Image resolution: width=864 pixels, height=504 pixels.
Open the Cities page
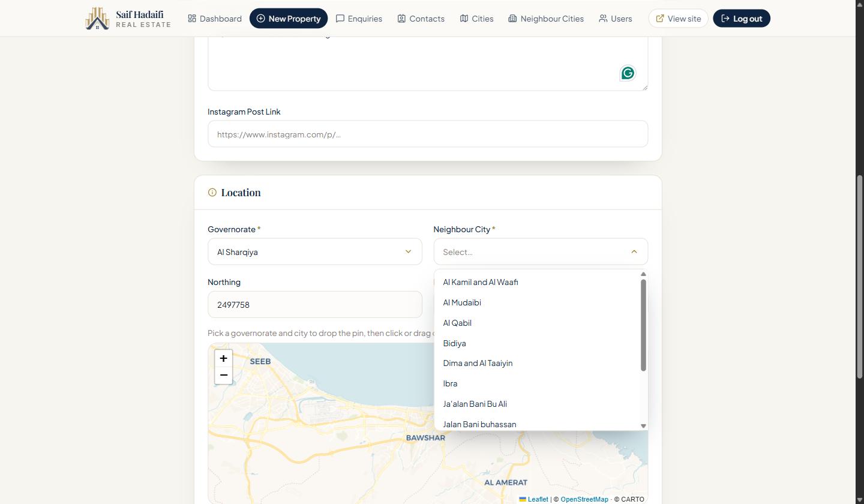click(x=477, y=19)
